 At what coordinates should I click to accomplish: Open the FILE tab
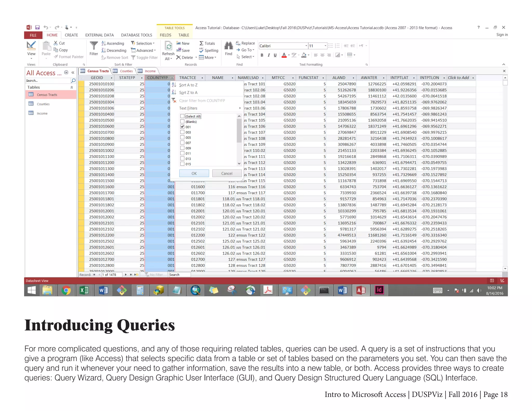pyautogui.click(x=33, y=35)
